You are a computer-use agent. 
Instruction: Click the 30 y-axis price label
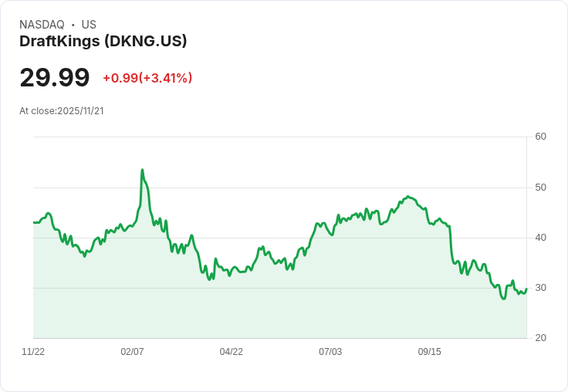pyautogui.click(x=540, y=288)
